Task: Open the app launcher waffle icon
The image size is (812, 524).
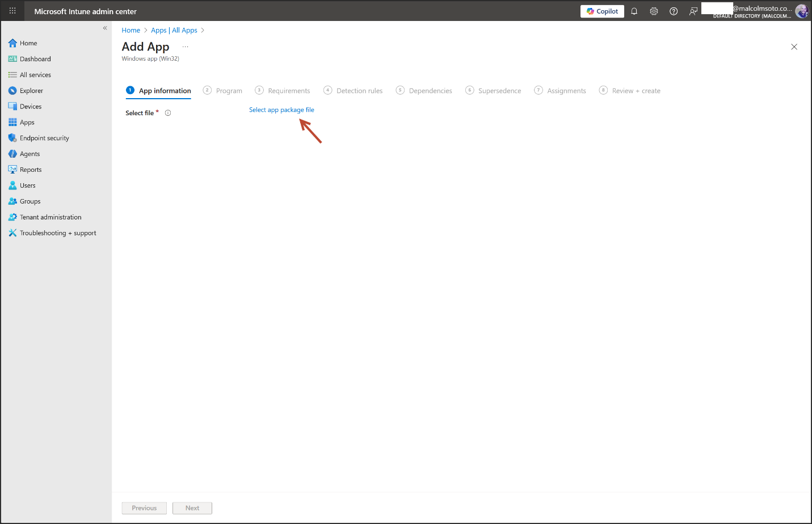Action: click(x=12, y=11)
